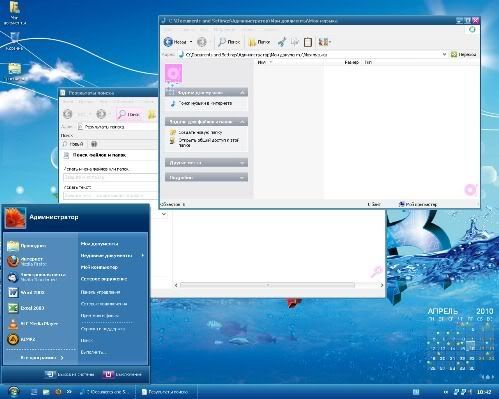
Task: Open My Computer (Мой компьютер) in Start menu
Action: 99,267
